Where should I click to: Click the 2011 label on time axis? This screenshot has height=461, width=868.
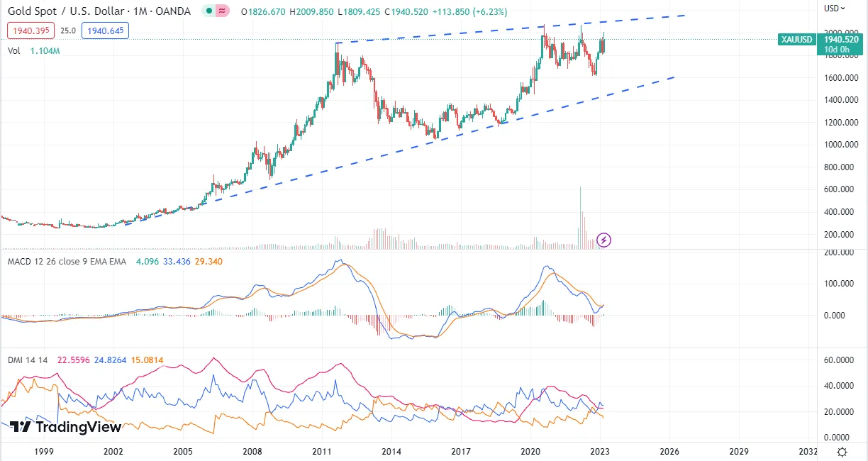click(323, 451)
